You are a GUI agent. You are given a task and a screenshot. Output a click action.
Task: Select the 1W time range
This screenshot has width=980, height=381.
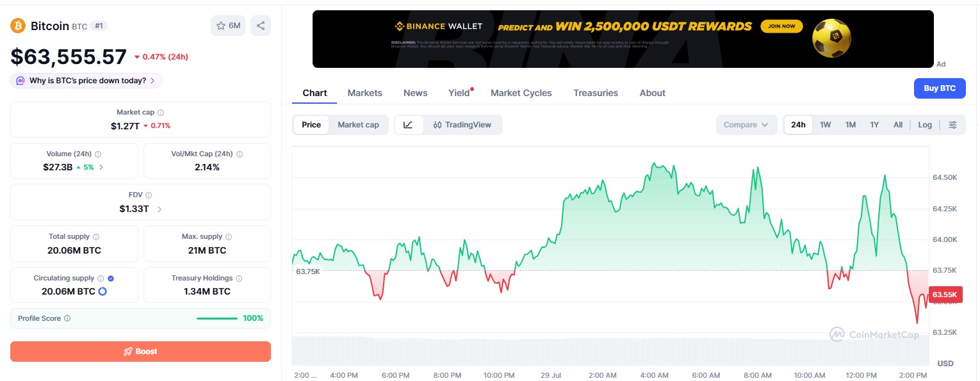(825, 125)
